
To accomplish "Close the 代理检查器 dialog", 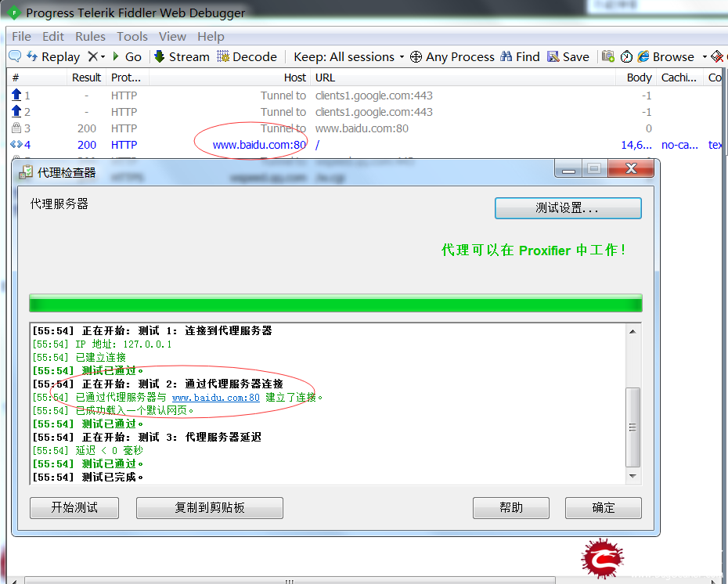I will click(x=630, y=168).
